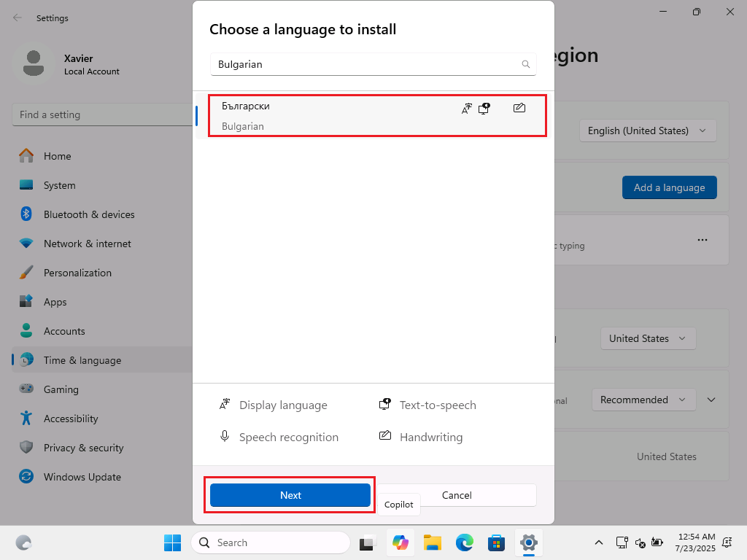Click the Bluetooth icon in sidebar
The image size is (747, 560).
tap(26, 214)
